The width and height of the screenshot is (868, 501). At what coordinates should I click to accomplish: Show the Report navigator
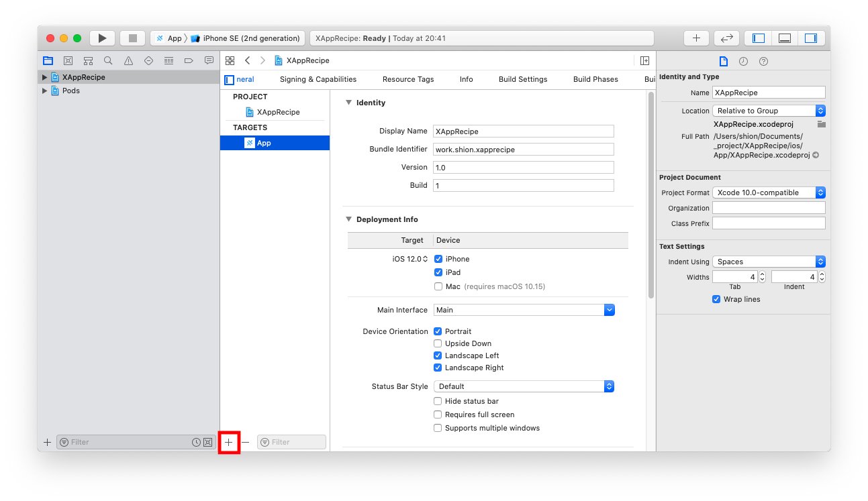pos(209,60)
